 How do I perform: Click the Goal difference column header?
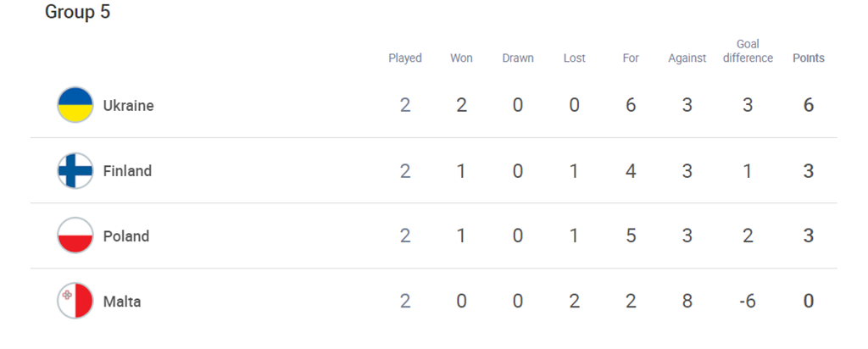click(x=748, y=51)
